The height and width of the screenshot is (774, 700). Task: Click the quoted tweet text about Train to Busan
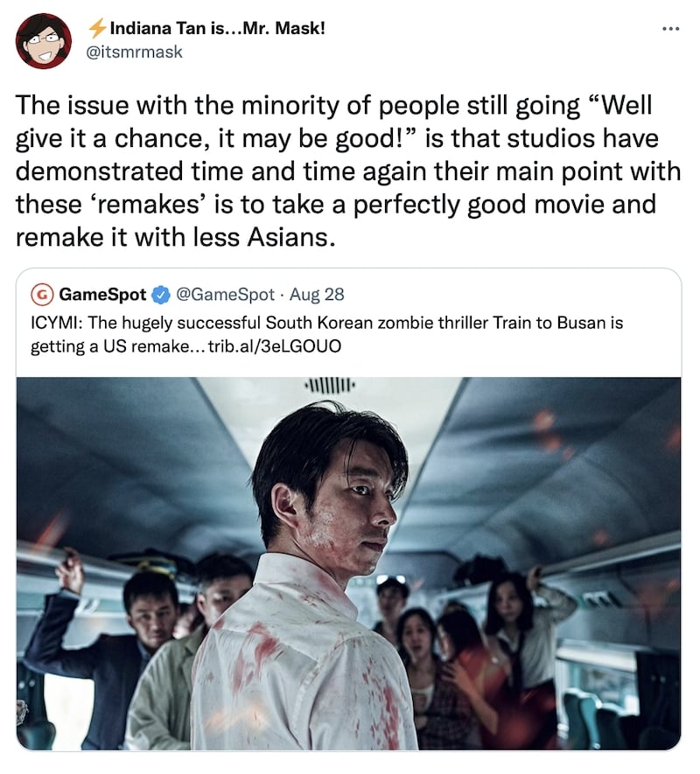pyautogui.click(x=326, y=334)
